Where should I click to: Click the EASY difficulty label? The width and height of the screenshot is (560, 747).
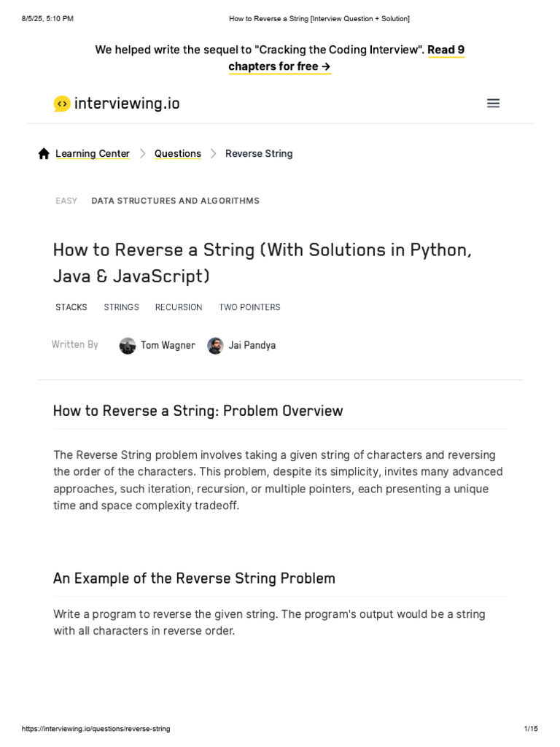66,201
